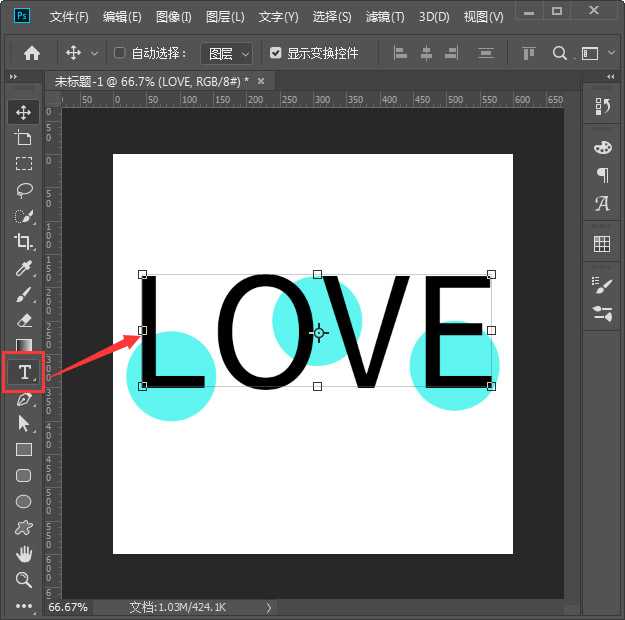The image size is (625, 620).
Task: Select the Zoom tool in toolbox
Action: (x=24, y=580)
